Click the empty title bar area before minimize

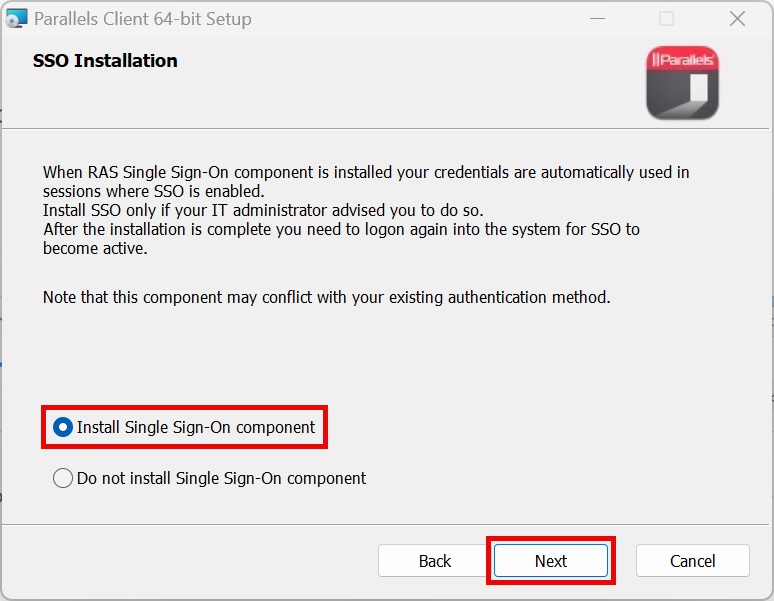coord(420,19)
